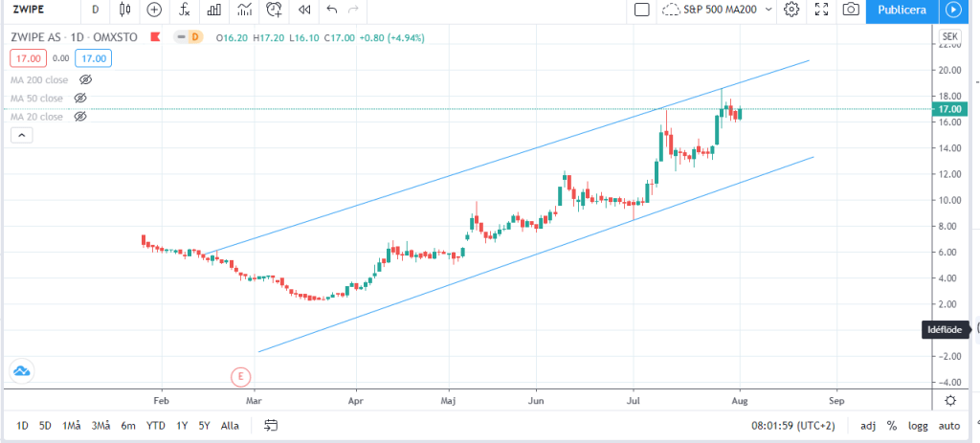
Task: Toggle logg scale on price axis
Action: 919,426
